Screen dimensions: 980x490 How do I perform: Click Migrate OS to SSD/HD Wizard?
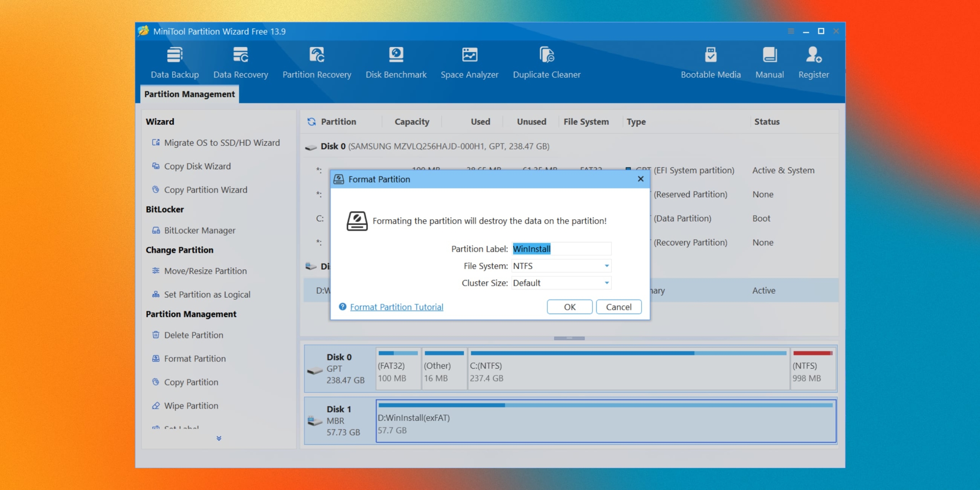pyautogui.click(x=216, y=143)
